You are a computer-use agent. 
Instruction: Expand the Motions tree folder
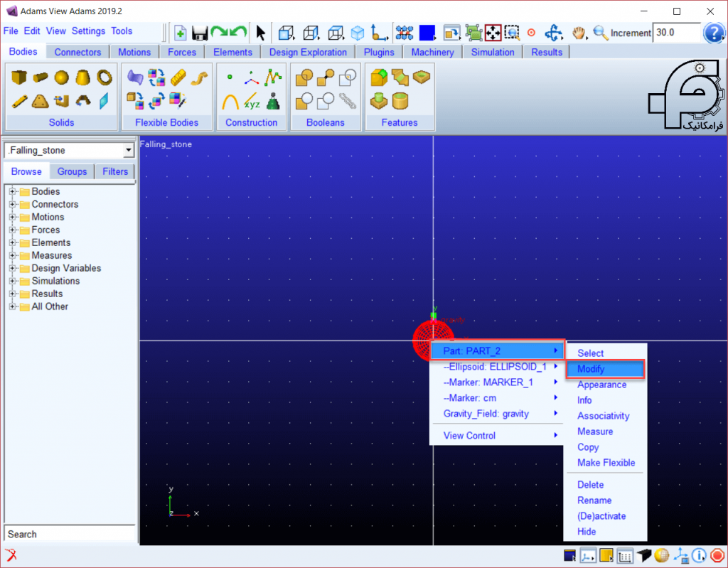tap(13, 217)
